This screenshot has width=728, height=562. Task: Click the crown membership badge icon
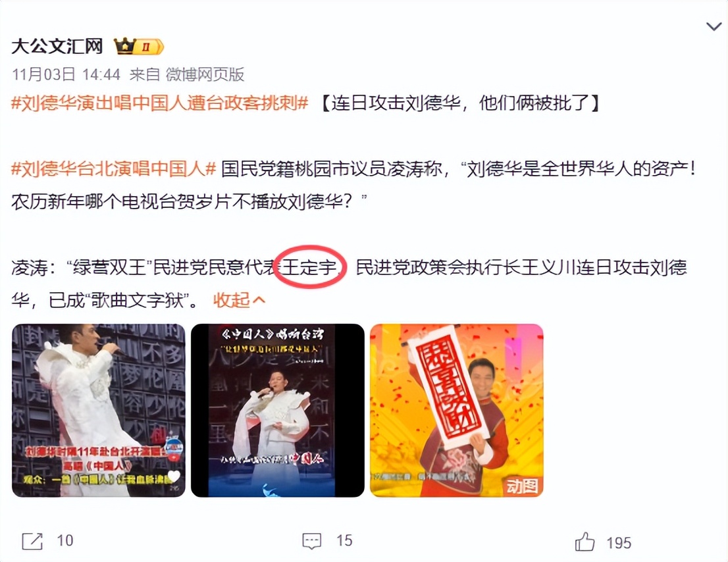pos(139,47)
